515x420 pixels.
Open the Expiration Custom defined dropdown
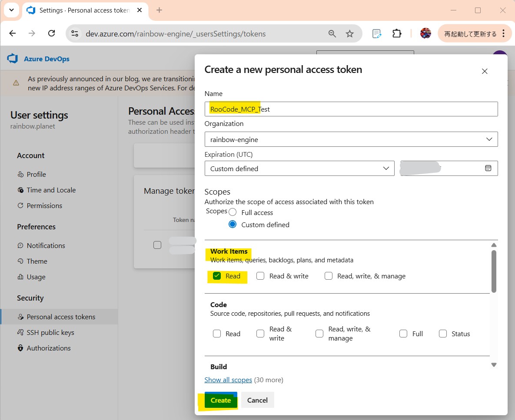[299, 169]
